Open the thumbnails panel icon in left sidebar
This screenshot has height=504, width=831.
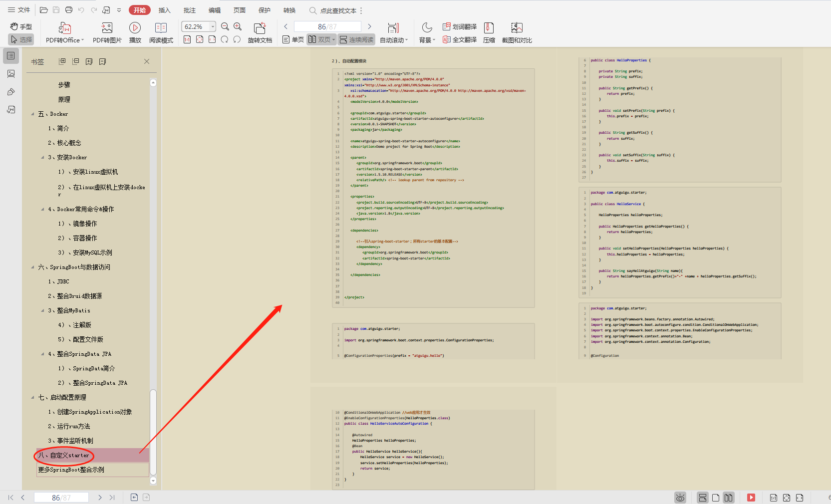11,74
